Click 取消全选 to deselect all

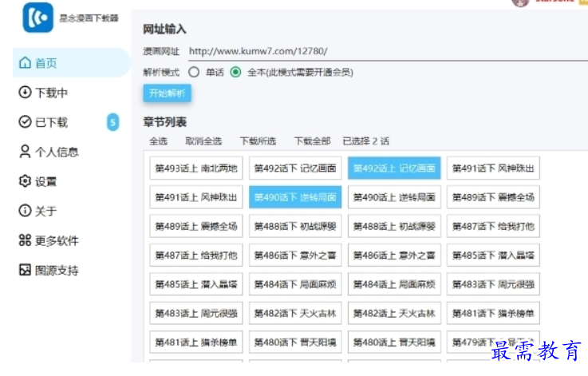(x=203, y=141)
